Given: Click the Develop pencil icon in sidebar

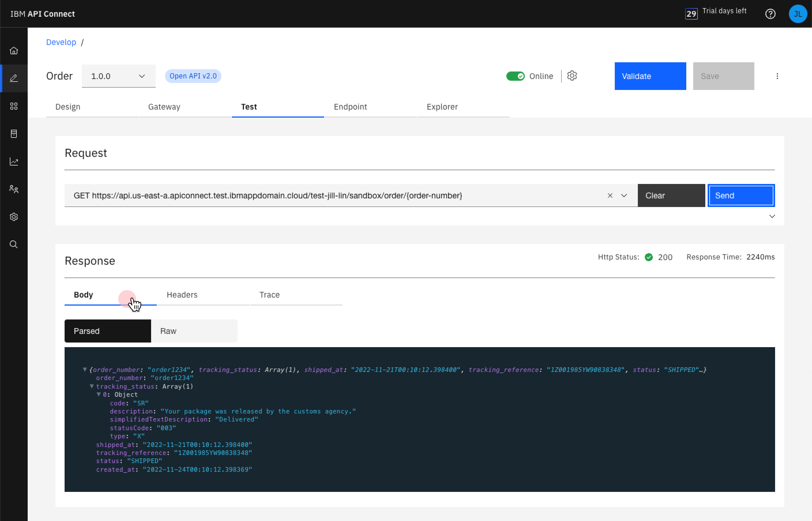Looking at the screenshot, I should [x=14, y=78].
